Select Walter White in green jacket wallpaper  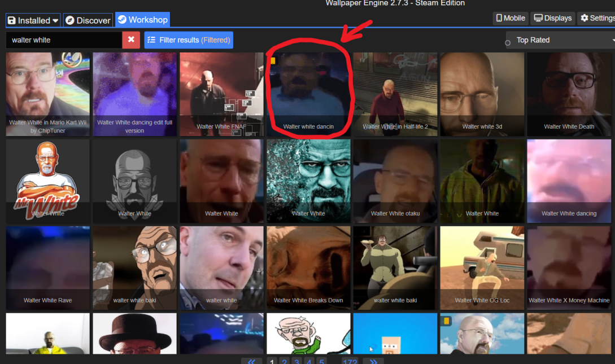(x=482, y=181)
